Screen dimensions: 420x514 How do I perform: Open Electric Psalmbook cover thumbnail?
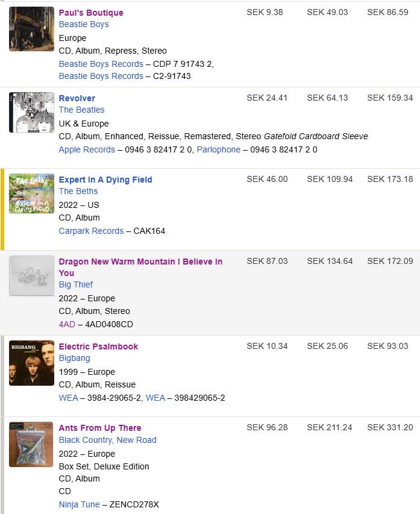point(31,363)
